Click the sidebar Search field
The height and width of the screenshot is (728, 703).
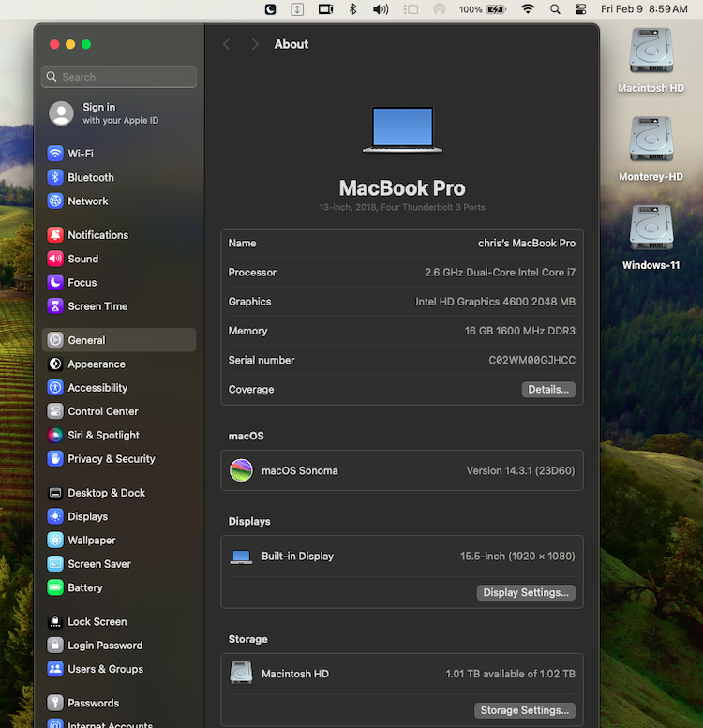pyautogui.click(x=119, y=77)
